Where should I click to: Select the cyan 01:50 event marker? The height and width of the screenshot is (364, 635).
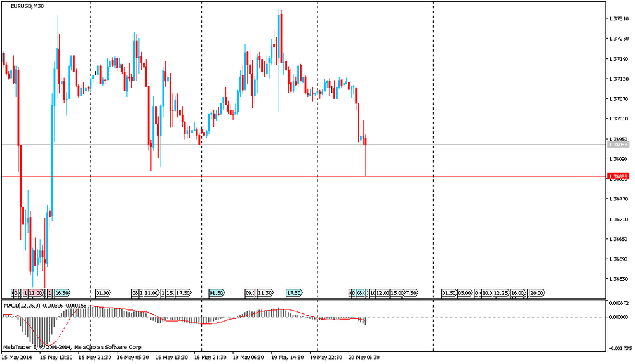click(x=217, y=293)
